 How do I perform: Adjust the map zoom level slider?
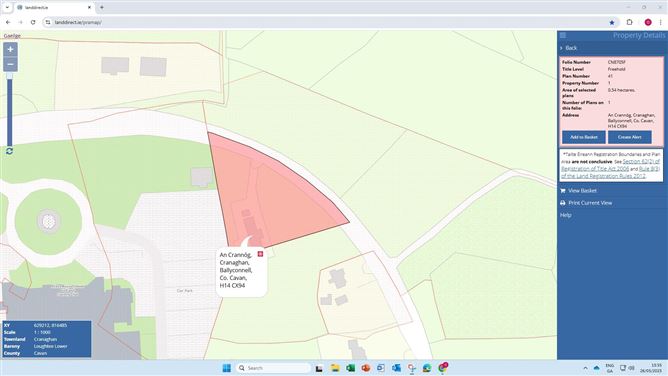(x=9, y=110)
